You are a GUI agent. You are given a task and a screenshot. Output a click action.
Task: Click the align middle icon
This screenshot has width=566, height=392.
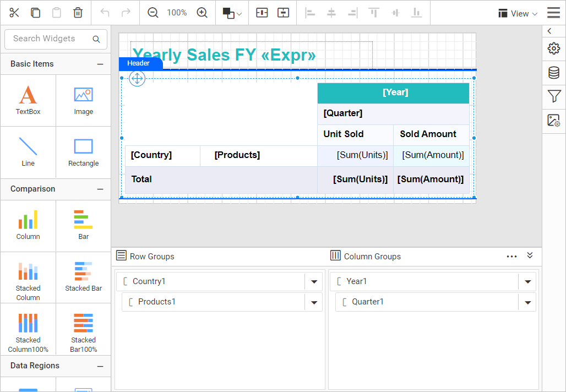click(396, 13)
